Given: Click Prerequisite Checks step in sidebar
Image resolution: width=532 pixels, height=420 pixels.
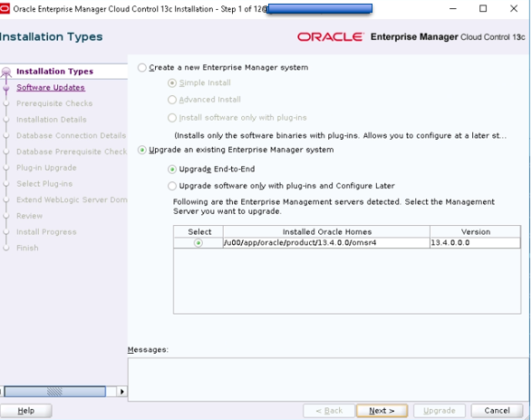Looking at the screenshot, I should pos(54,103).
